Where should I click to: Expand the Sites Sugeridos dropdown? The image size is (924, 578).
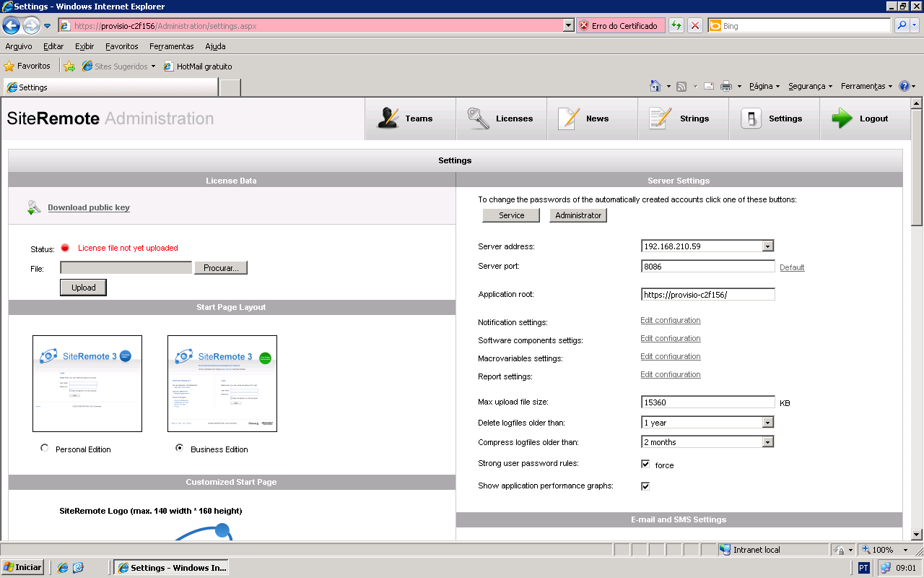[x=153, y=66]
